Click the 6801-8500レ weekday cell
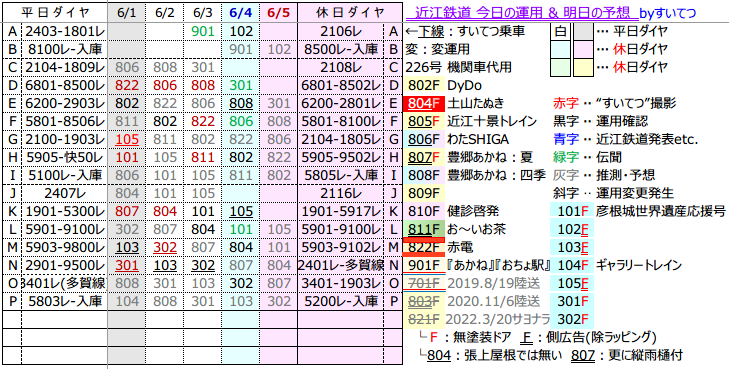729x369 pixels. coord(65,86)
